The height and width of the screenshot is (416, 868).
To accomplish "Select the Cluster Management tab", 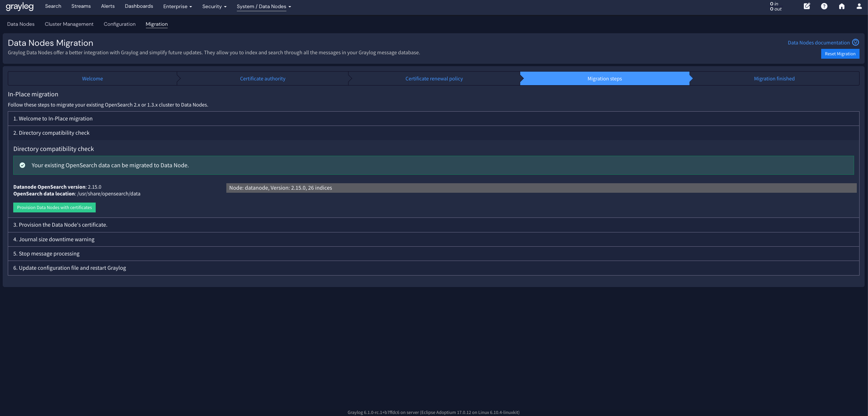I will pyautogui.click(x=69, y=24).
